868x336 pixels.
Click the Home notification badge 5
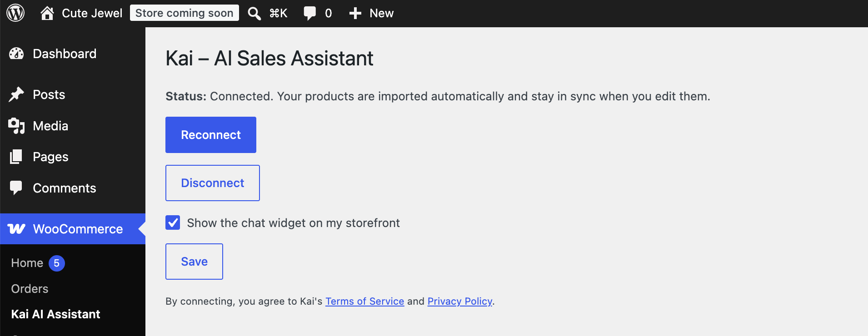(x=57, y=263)
